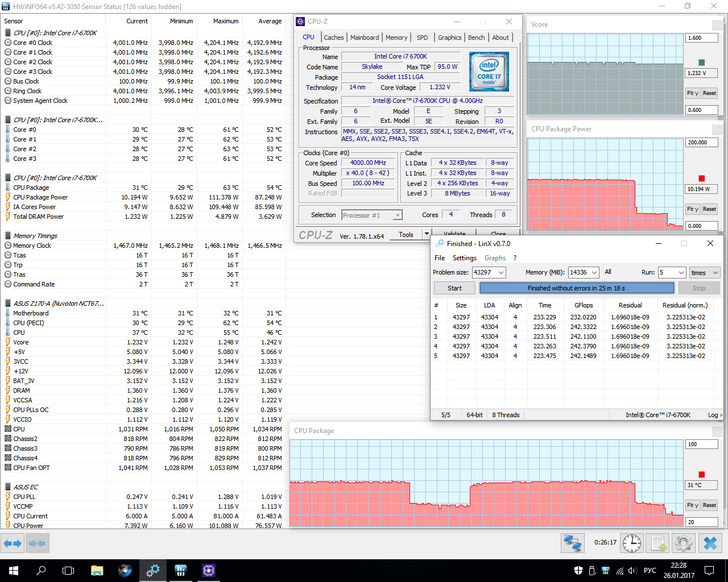728x582 pixels.
Task: Select the ASUS Z170-A sensor group row
Action: (53, 304)
